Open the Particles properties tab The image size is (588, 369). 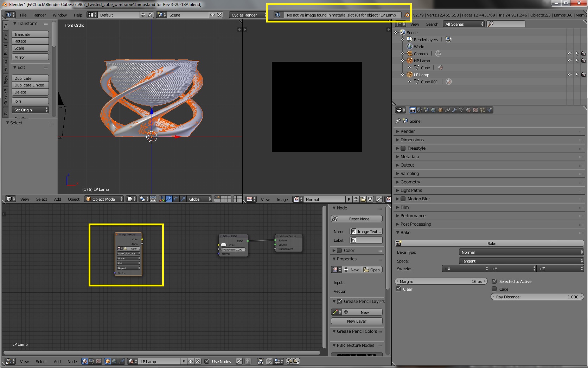pos(482,110)
